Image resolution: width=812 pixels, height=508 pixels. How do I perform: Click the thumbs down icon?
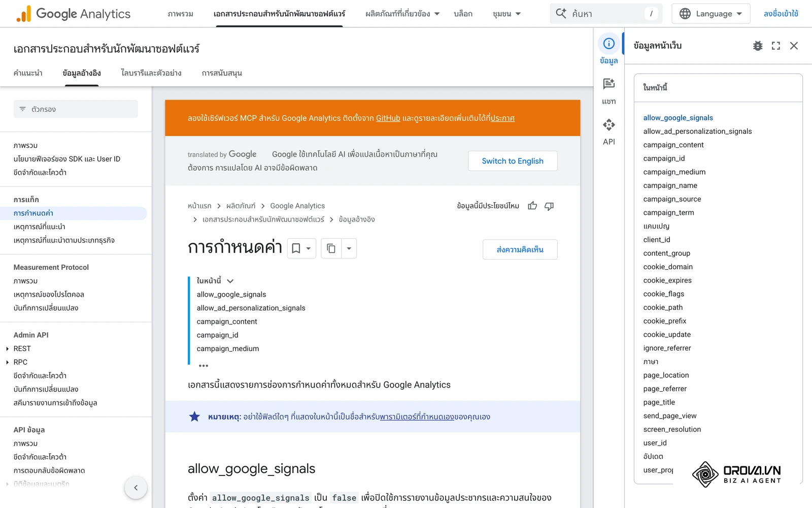[x=549, y=206]
